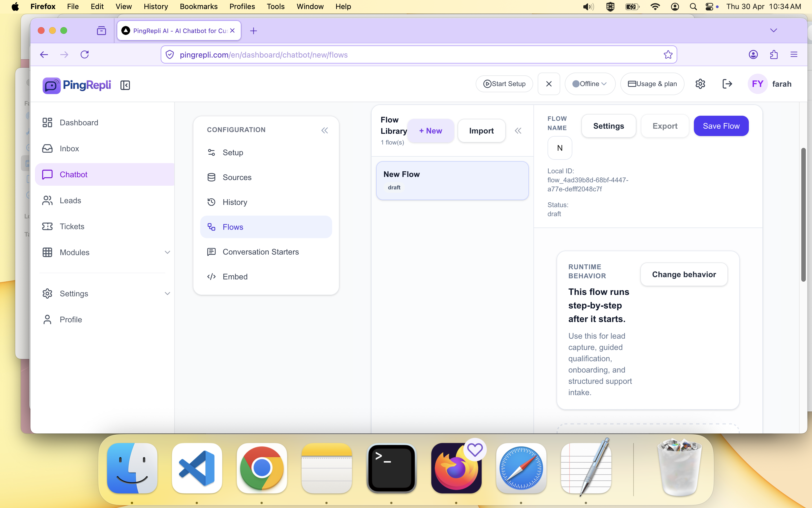
Task: Click Start Setup button
Action: (x=504, y=84)
